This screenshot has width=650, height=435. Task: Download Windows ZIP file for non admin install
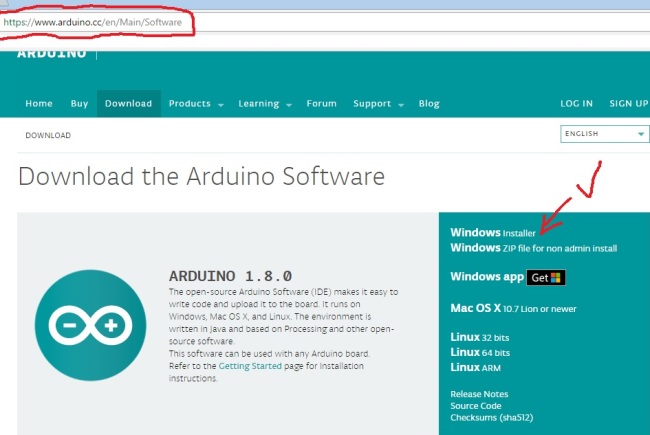(535, 247)
